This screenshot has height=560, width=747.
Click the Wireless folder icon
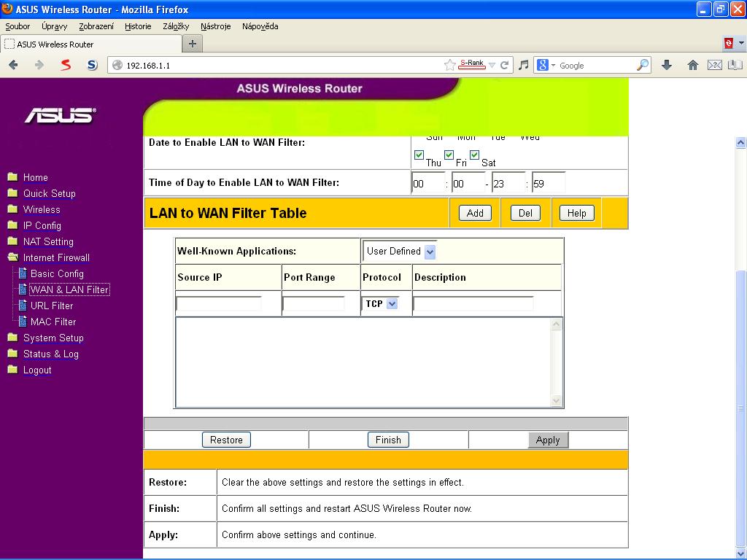pyautogui.click(x=13, y=209)
